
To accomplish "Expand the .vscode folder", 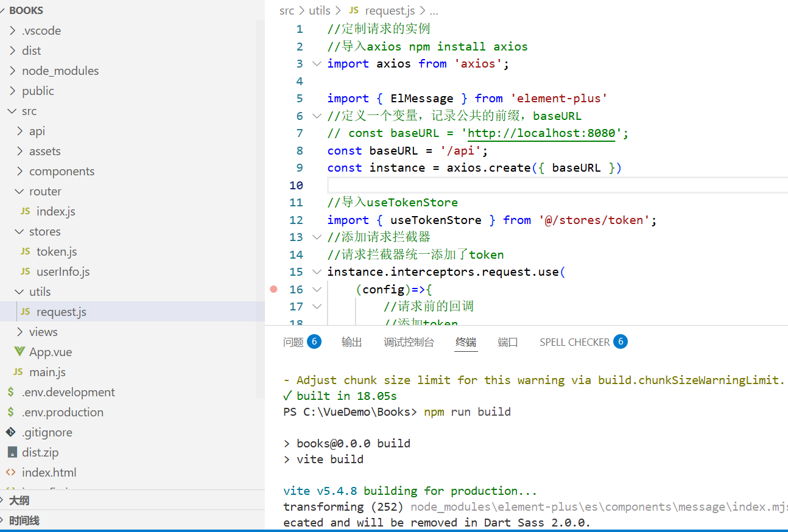I will [13, 30].
